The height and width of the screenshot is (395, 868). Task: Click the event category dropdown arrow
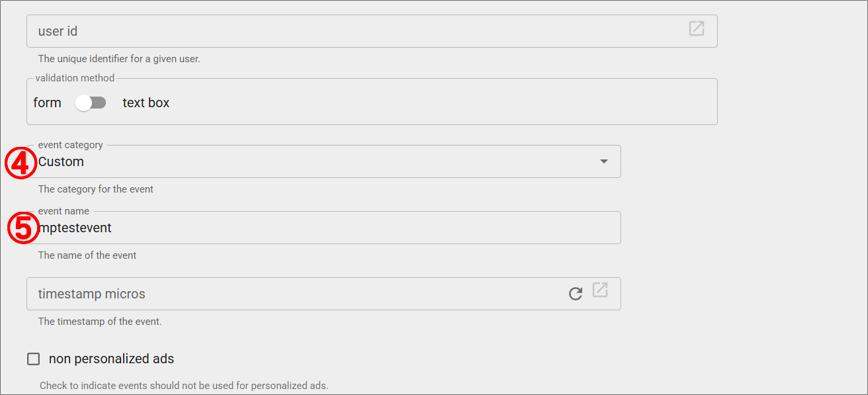(x=603, y=161)
